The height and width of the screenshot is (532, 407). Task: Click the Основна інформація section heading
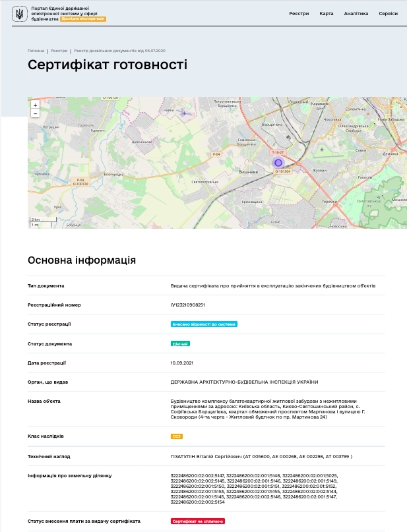tap(82, 260)
